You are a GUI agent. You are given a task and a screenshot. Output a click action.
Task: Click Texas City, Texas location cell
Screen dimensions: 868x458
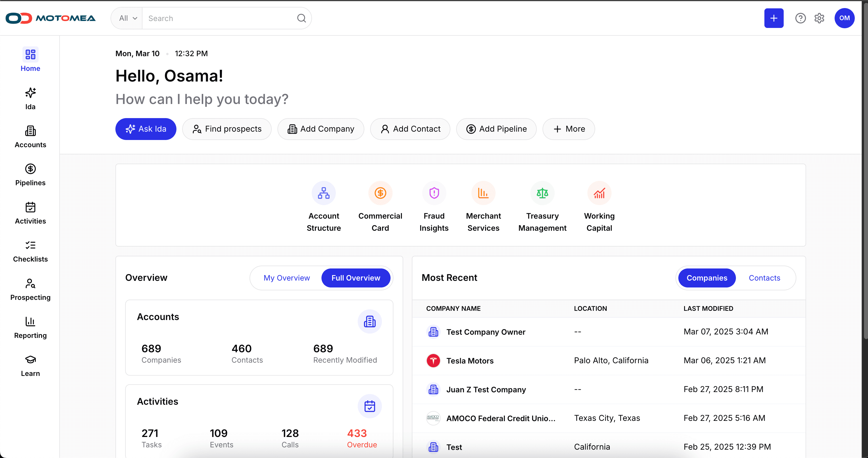(x=607, y=418)
